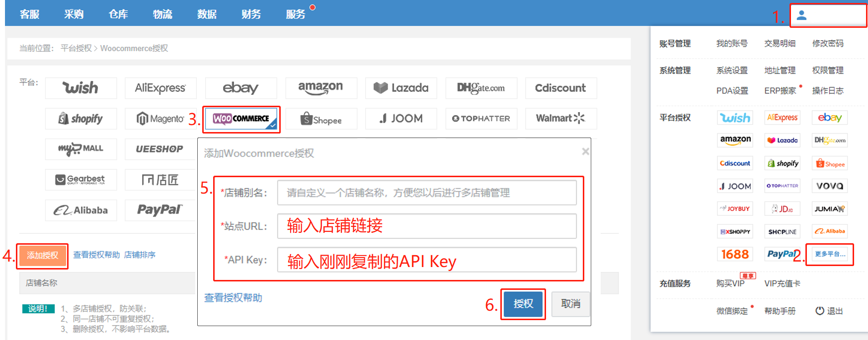Open 查看授权帮助 link in dialog
868x340 pixels.
click(233, 298)
